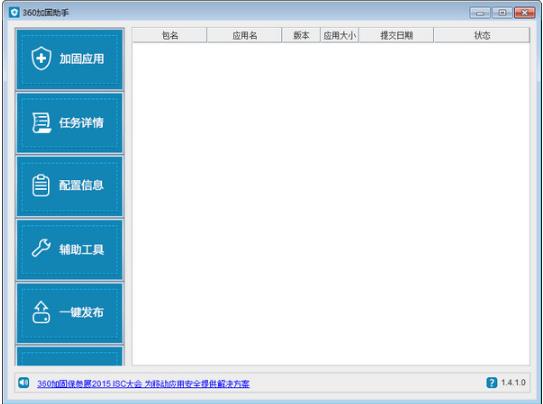
Task: Open the 任务详情 section
Action: point(70,123)
